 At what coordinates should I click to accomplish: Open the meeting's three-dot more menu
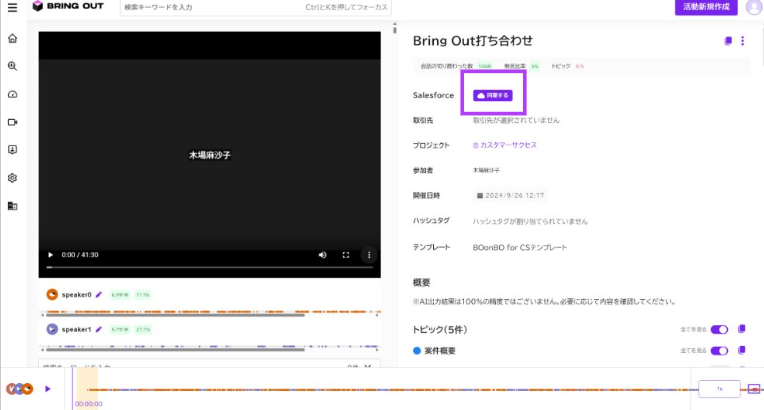(x=743, y=41)
